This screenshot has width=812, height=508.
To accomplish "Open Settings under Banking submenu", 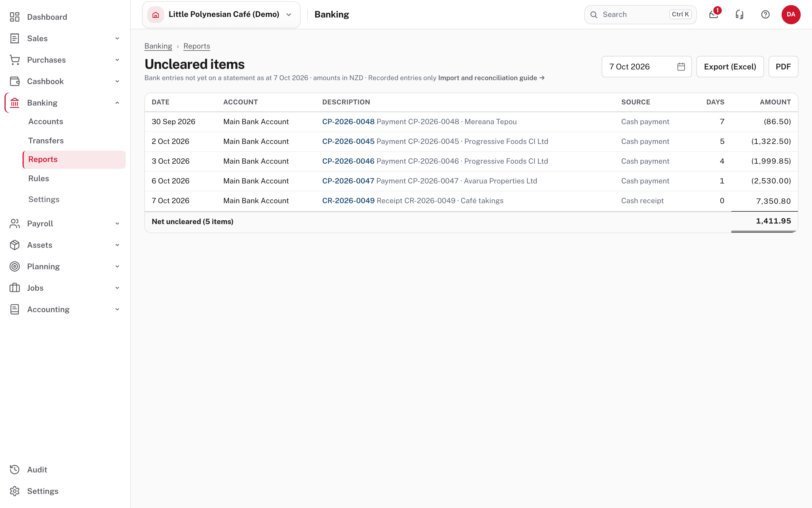I will click(x=44, y=199).
